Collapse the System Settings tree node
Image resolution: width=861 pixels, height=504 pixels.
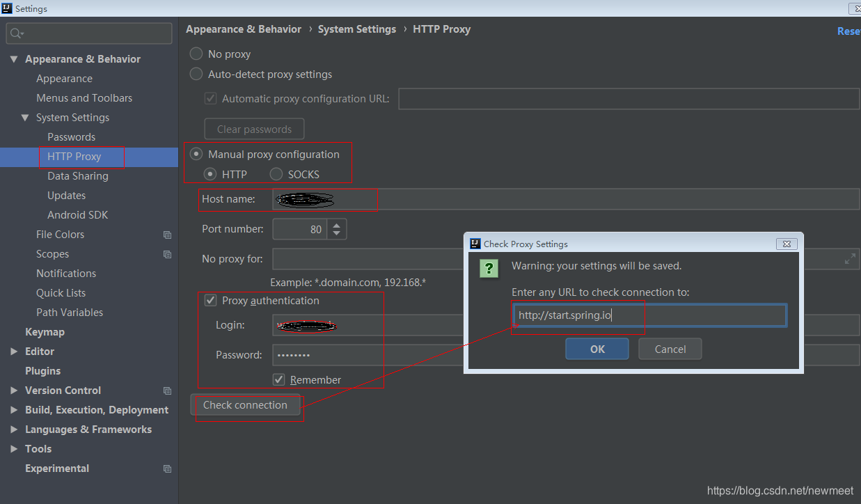coord(25,118)
